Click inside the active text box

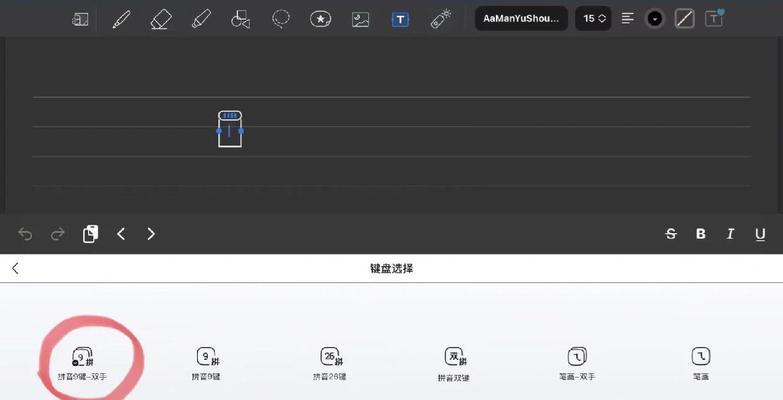pos(230,134)
